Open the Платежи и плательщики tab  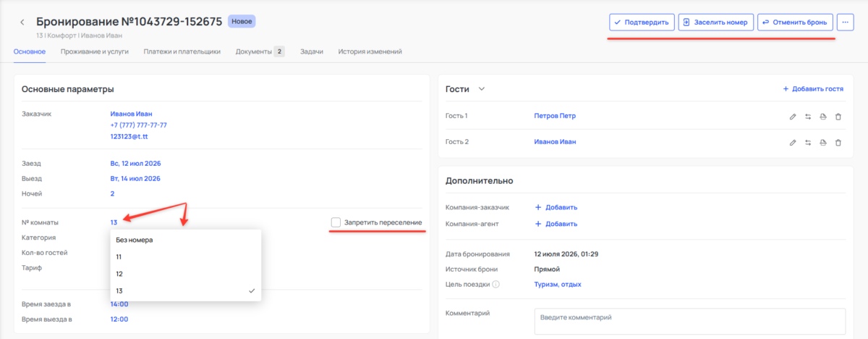pyautogui.click(x=182, y=51)
